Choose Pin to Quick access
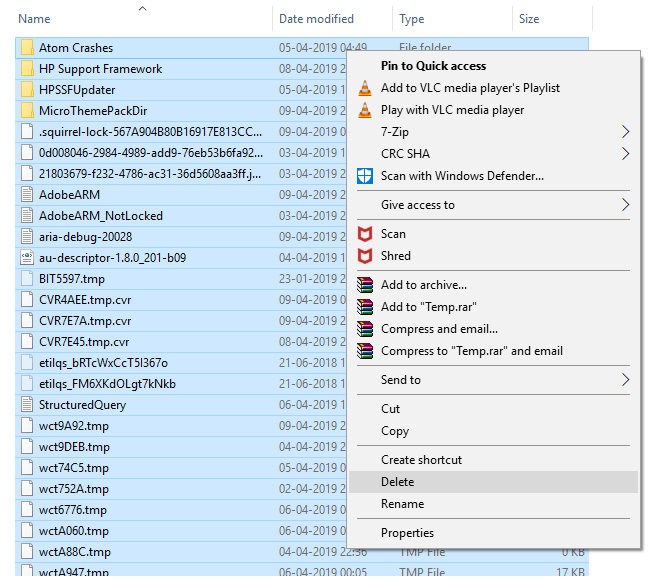 (433, 66)
